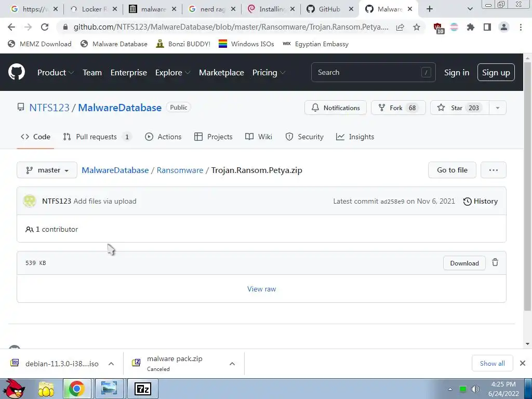This screenshot has height=399, width=532.
Task: Open the three-dot file options menu
Action: click(x=494, y=170)
